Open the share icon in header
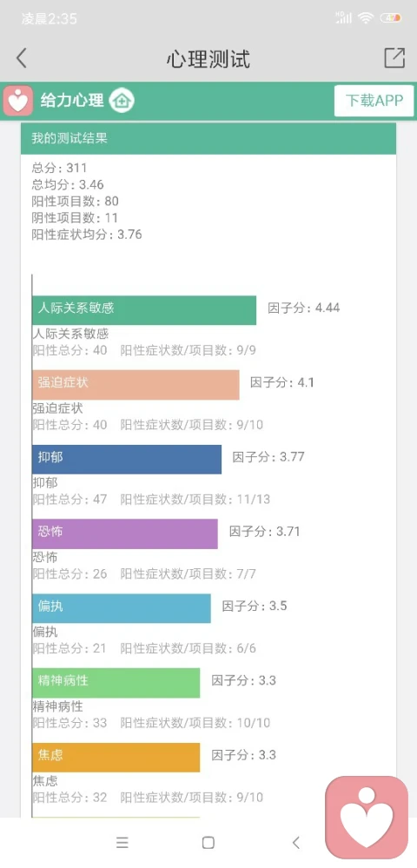Viewport: 417px width, 868px height. pyautogui.click(x=394, y=57)
